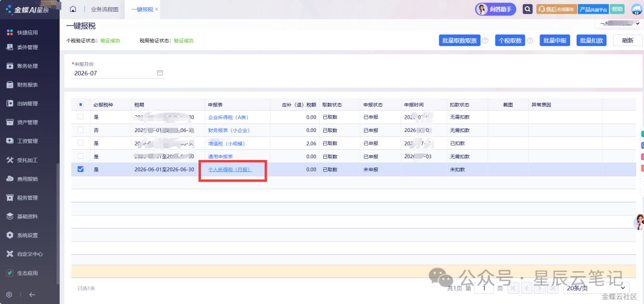
Task: Expand 账务处理 menu in sidebar
Action: point(27,66)
